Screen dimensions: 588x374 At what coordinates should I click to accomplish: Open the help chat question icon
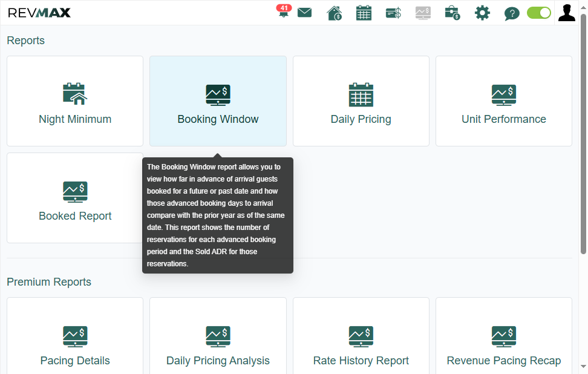(x=512, y=13)
